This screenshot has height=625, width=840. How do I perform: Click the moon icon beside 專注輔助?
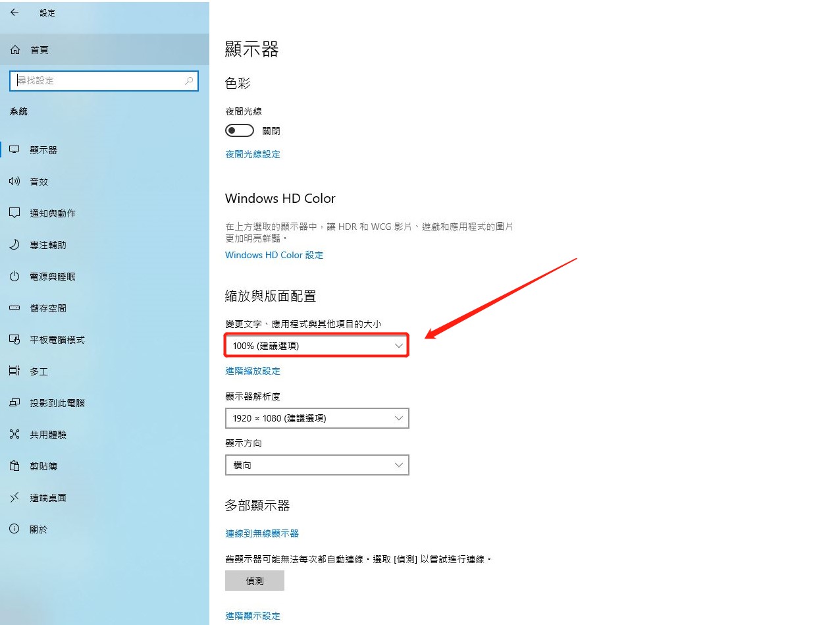coord(14,245)
